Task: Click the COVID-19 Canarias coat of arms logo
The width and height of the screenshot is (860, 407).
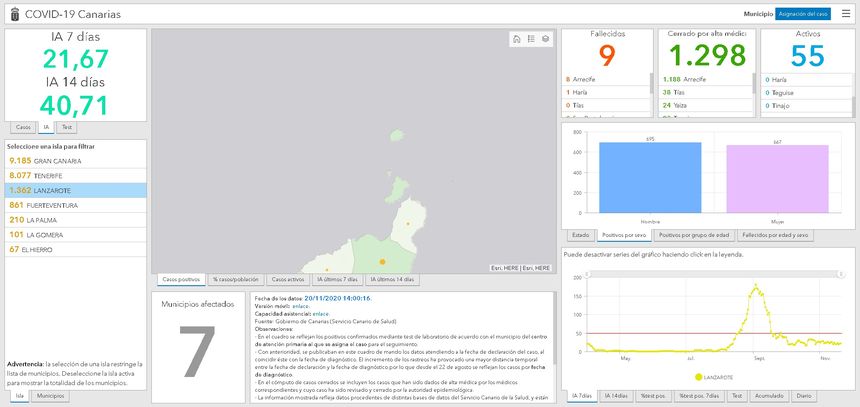Action: click(13, 14)
